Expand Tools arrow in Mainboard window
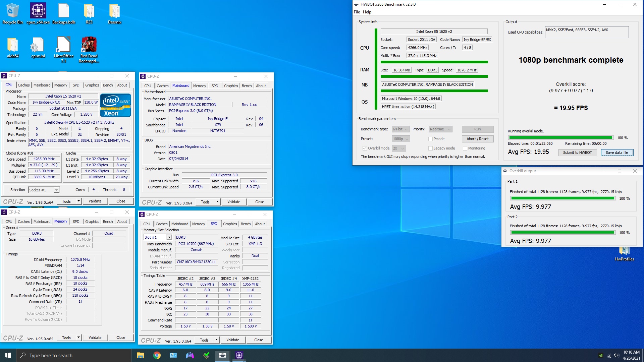Screen dimensions: 644x362 click(217, 202)
